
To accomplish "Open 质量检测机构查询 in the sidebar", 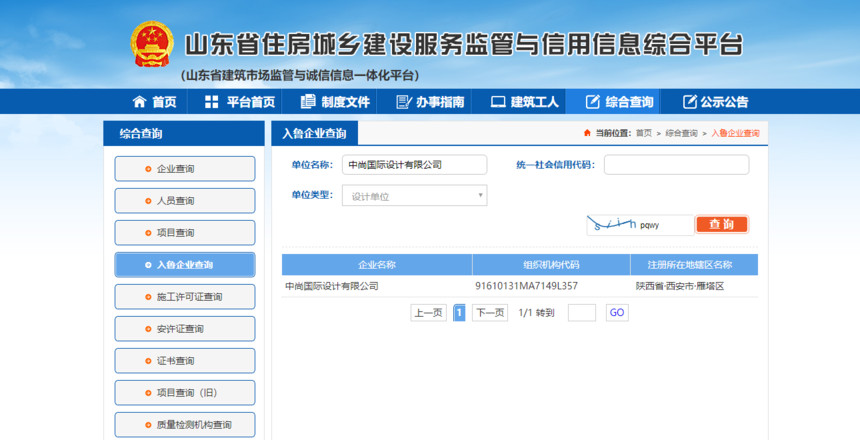I will pyautogui.click(x=185, y=425).
